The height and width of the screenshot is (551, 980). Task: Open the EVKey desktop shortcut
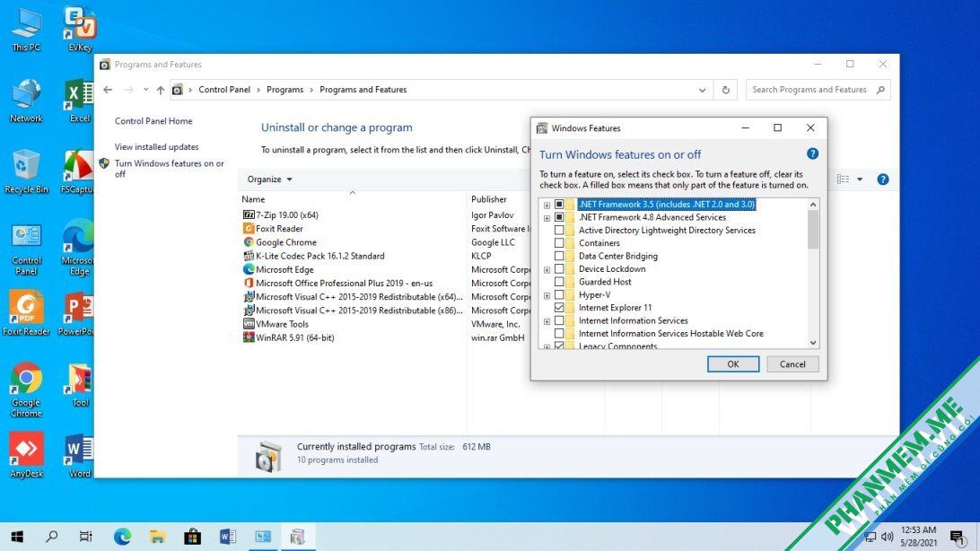pos(80,30)
